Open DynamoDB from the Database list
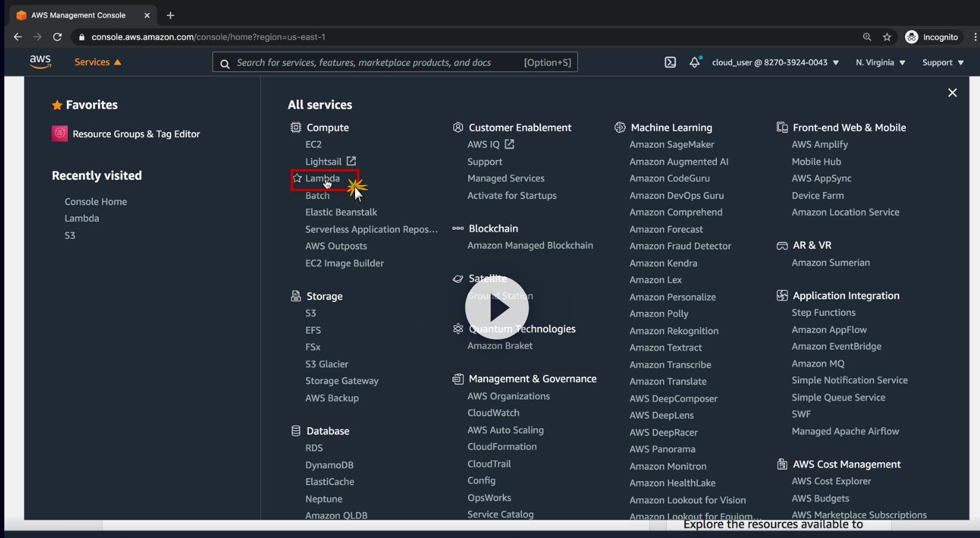Image resolution: width=980 pixels, height=538 pixels. pos(329,464)
